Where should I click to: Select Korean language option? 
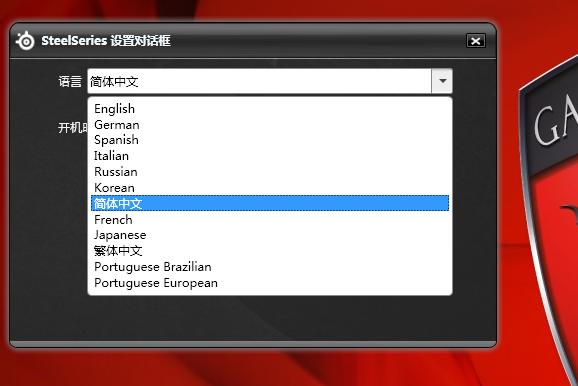click(x=270, y=188)
